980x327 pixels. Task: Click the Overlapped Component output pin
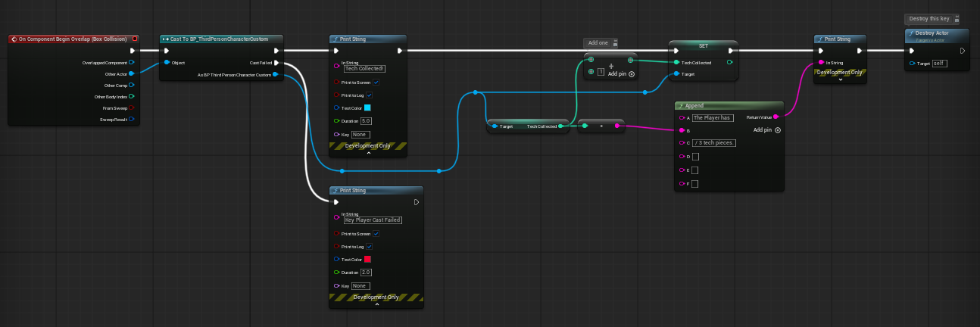coord(132,62)
